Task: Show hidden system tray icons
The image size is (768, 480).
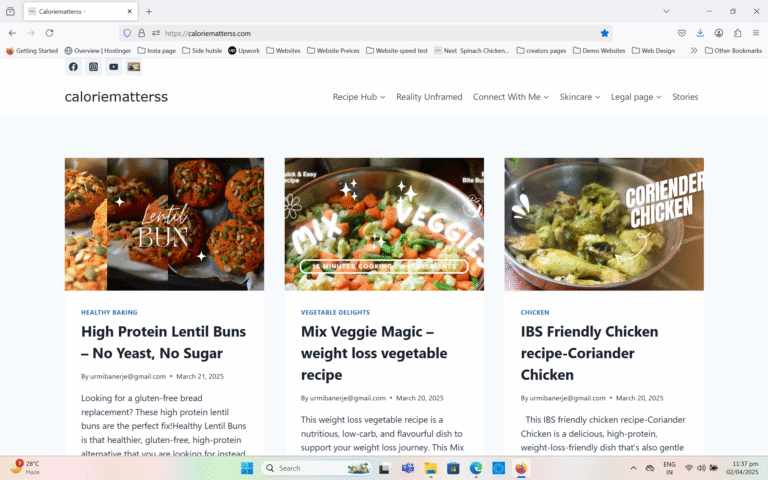Action: [x=633, y=468]
